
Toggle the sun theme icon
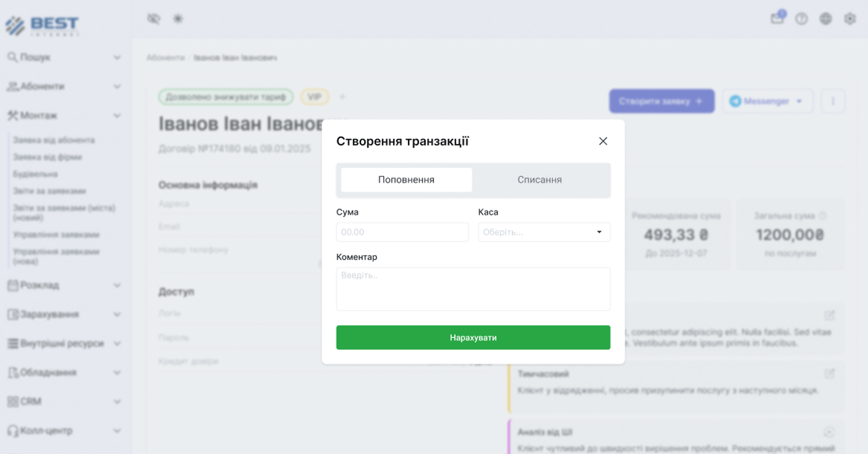[x=178, y=19]
